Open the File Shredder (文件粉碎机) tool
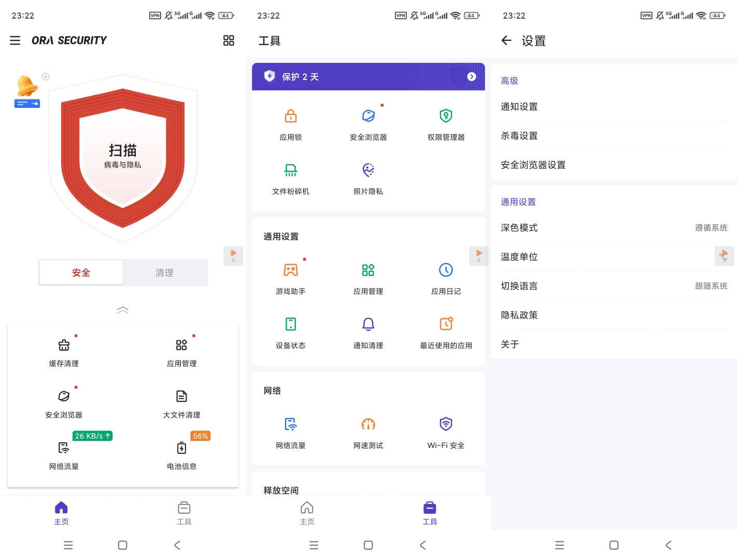 click(x=291, y=178)
